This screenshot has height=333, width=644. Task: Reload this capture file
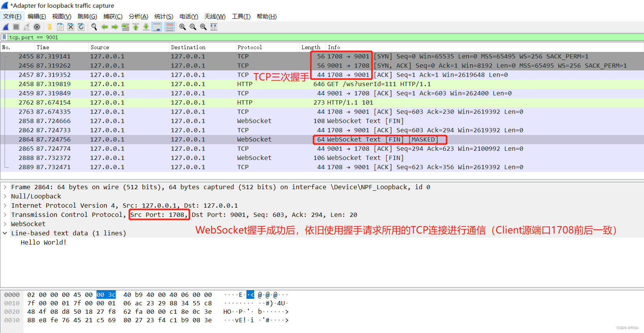pyautogui.click(x=81, y=27)
